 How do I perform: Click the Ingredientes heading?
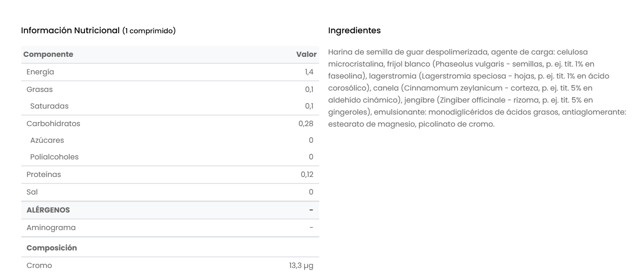pyautogui.click(x=354, y=31)
